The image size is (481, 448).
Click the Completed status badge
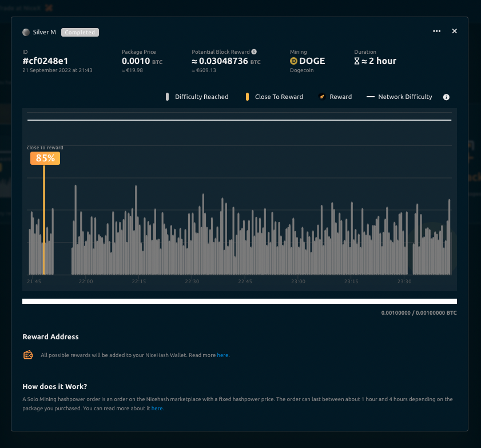[80, 33]
